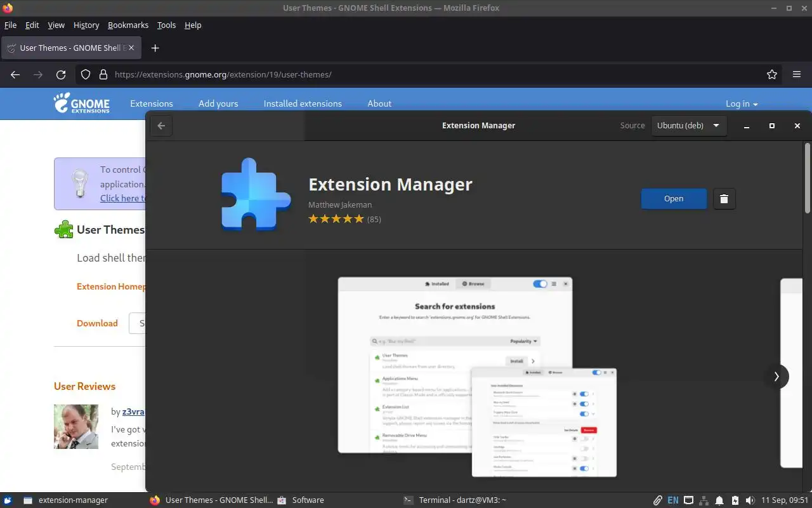Open Firefox View menu
Screen dimensions: 812x508
(x=56, y=25)
